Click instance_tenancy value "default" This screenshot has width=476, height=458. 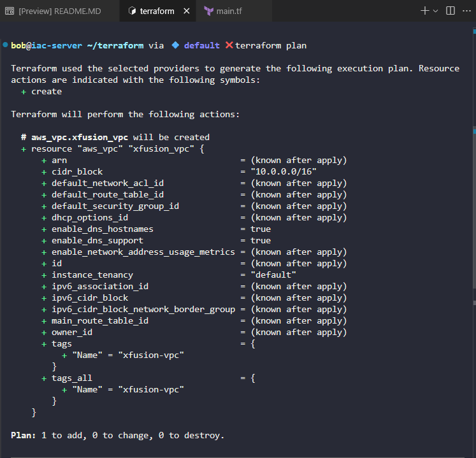coord(273,275)
